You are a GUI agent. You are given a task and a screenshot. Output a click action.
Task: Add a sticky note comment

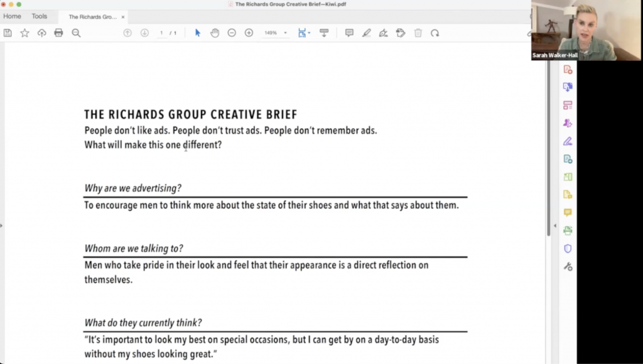coord(349,33)
